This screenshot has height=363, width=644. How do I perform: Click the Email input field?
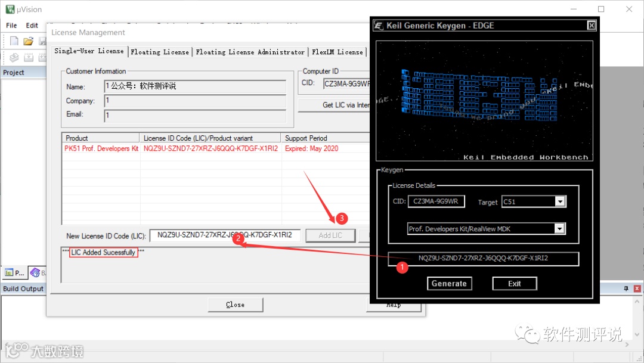(195, 116)
